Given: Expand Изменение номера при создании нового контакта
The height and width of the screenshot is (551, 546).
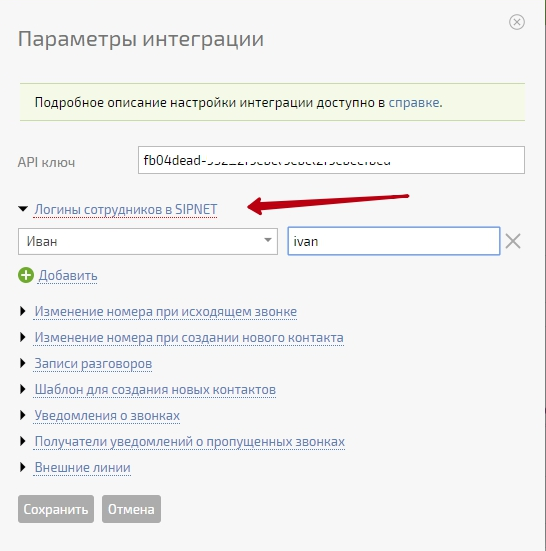Looking at the screenshot, I should 189,338.
